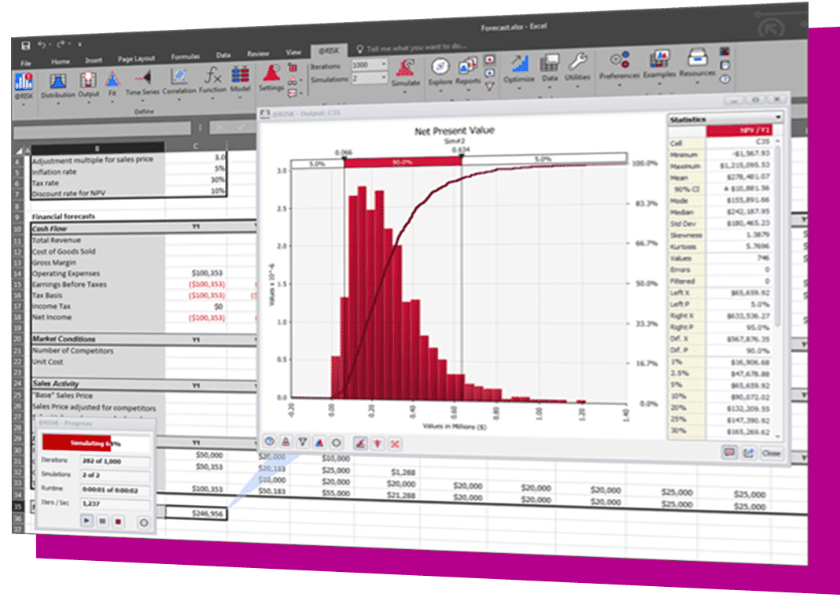This screenshot has height=616, width=840.
Task: Click the red X icon in graph toolbar
Action: coord(395,444)
